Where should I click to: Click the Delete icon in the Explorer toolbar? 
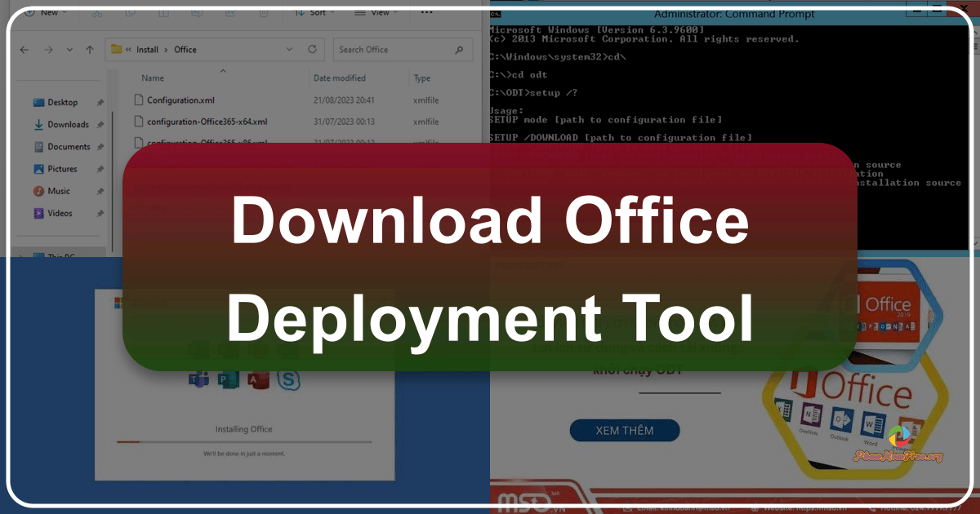262,12
